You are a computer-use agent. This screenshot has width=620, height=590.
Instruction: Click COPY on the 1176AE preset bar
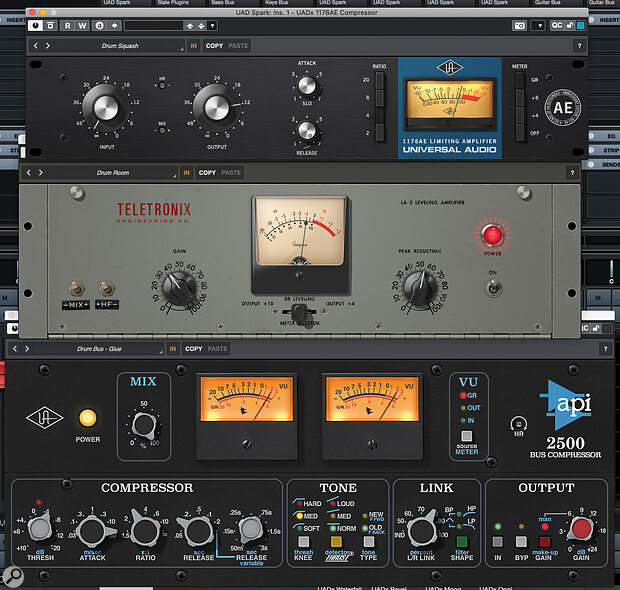214,46
